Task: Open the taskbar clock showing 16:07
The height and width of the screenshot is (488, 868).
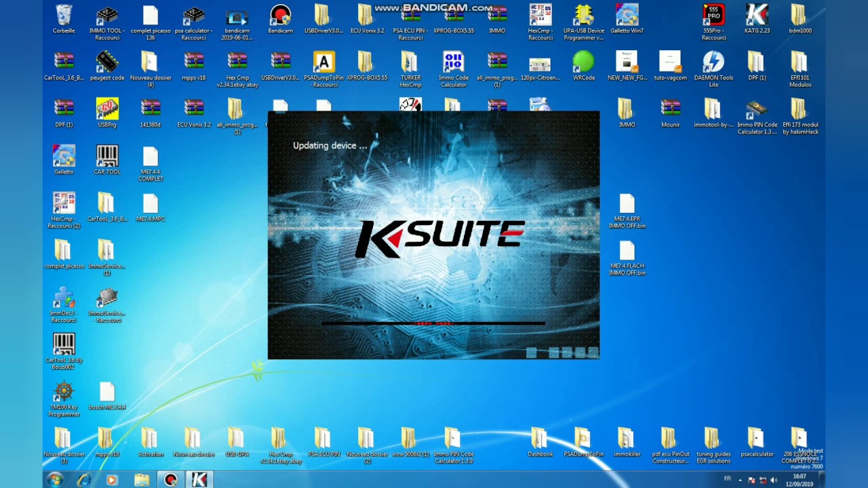Action: pos(800,480)
